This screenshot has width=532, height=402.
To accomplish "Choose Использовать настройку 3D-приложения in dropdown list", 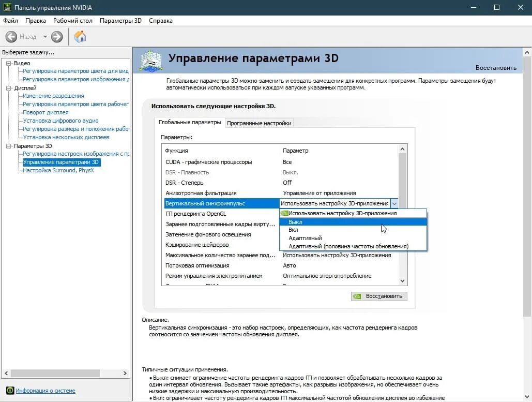I will click(x=353, y=213).
